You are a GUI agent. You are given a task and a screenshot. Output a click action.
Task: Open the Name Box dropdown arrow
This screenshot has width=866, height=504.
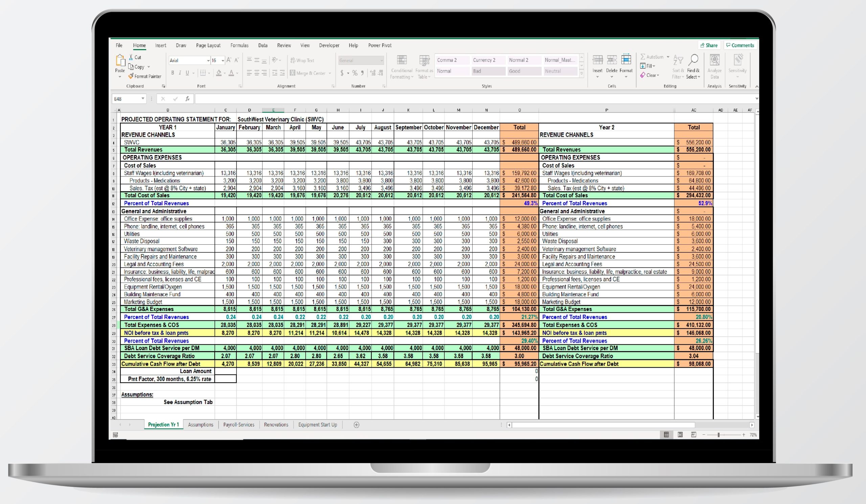(143, 99)
